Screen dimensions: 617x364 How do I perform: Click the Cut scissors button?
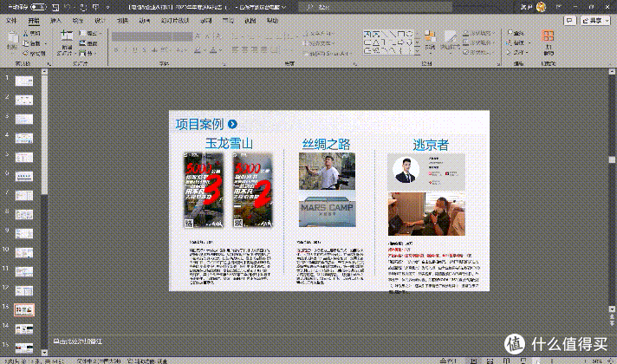[x=31, y=34]
